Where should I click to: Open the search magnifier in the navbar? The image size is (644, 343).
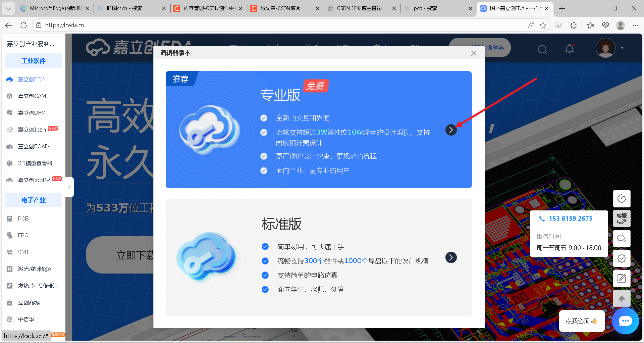[542, 49]
